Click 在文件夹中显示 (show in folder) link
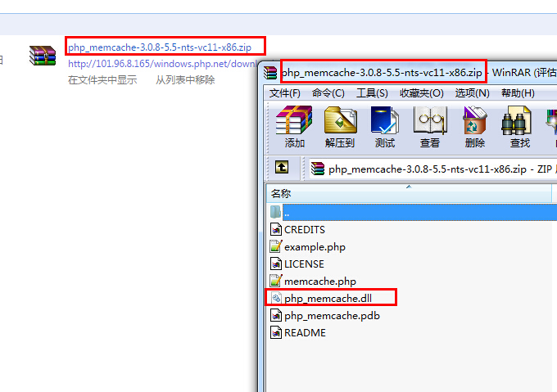The height and width of the screenshot is (392, 557). [102, 80]
